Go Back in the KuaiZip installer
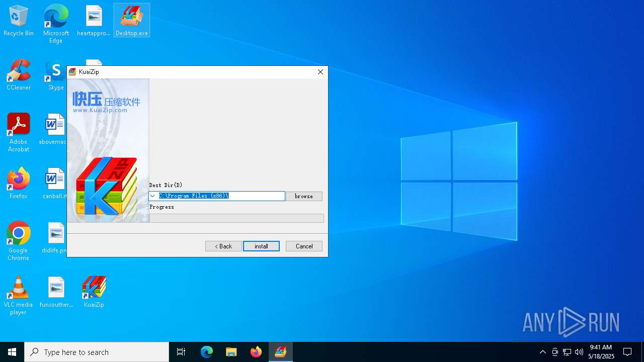 click(223, 246)
